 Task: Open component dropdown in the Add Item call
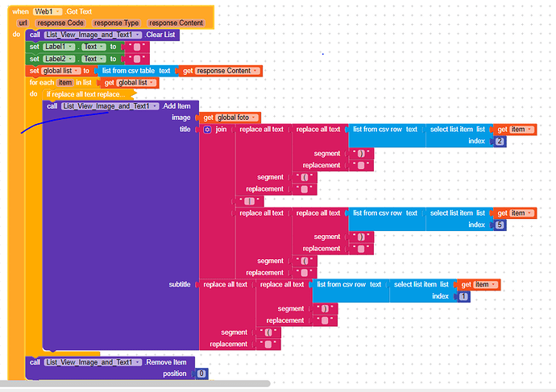155,106
